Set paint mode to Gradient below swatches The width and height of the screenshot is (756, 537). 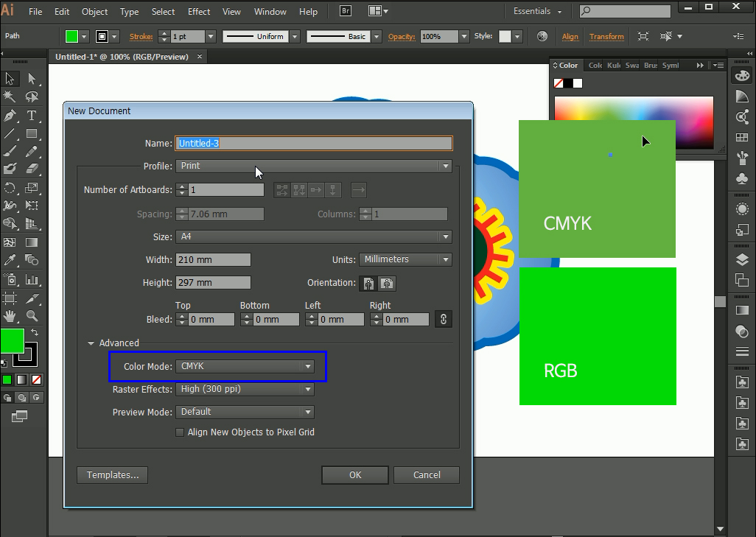click(21, 380)
